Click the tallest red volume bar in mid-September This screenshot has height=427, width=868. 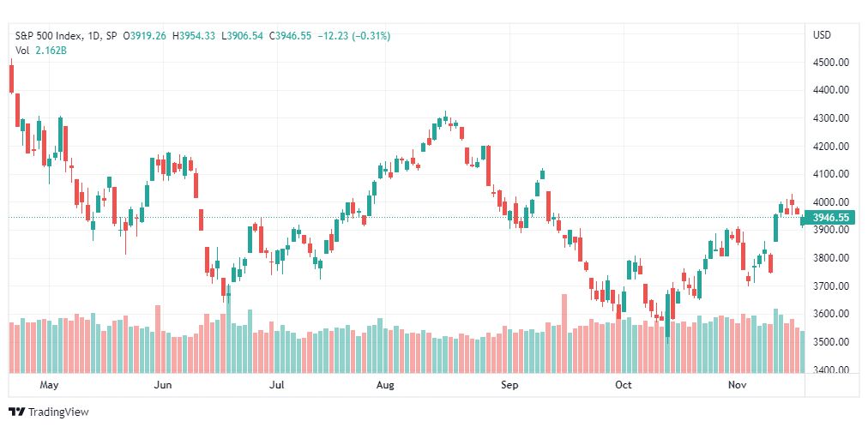[564, 334]
